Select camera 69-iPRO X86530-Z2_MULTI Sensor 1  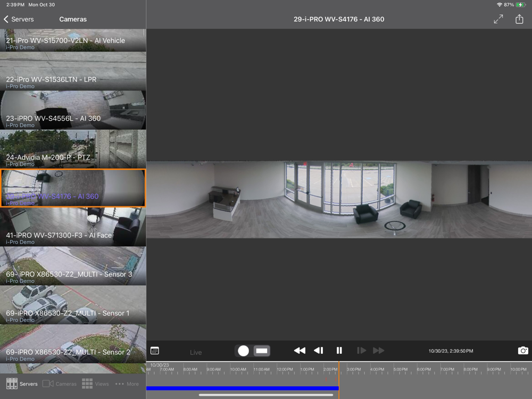(73, 305)
